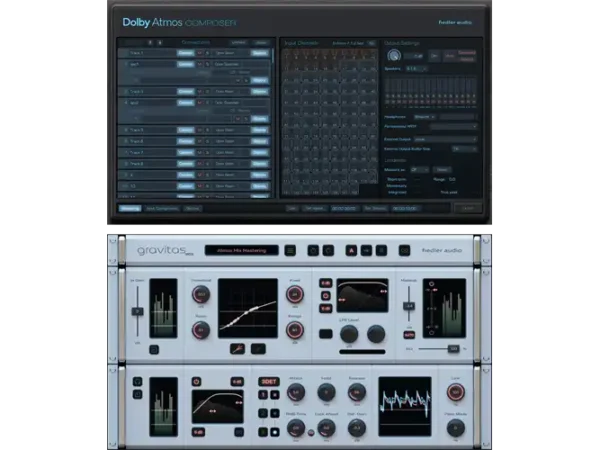Click the redo icon in Gravitas header

(328, 251)
